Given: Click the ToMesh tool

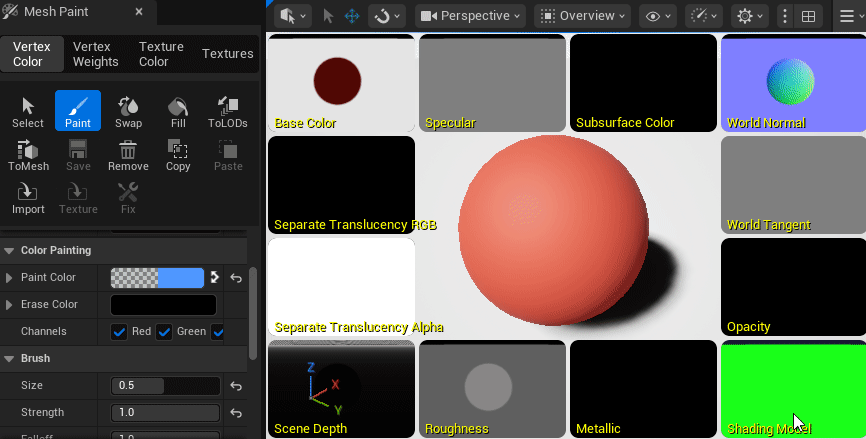Looking at the screenshot, I should [x=28, y=155].
